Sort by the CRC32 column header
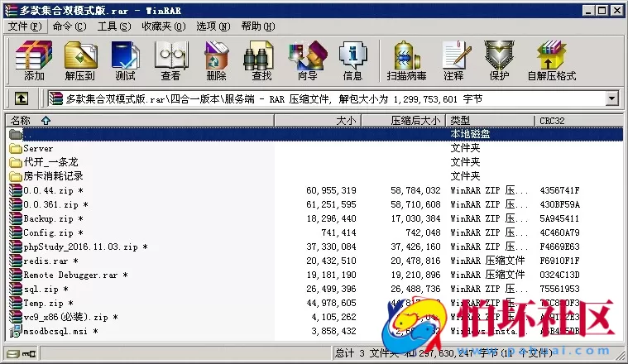 click(579, 121)
